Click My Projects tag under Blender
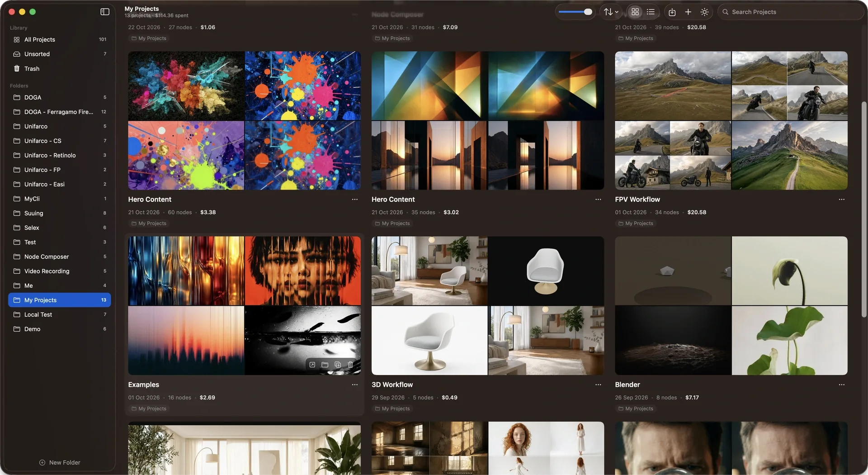The width and height of the screenshot is (868, 475). (636, 408)
